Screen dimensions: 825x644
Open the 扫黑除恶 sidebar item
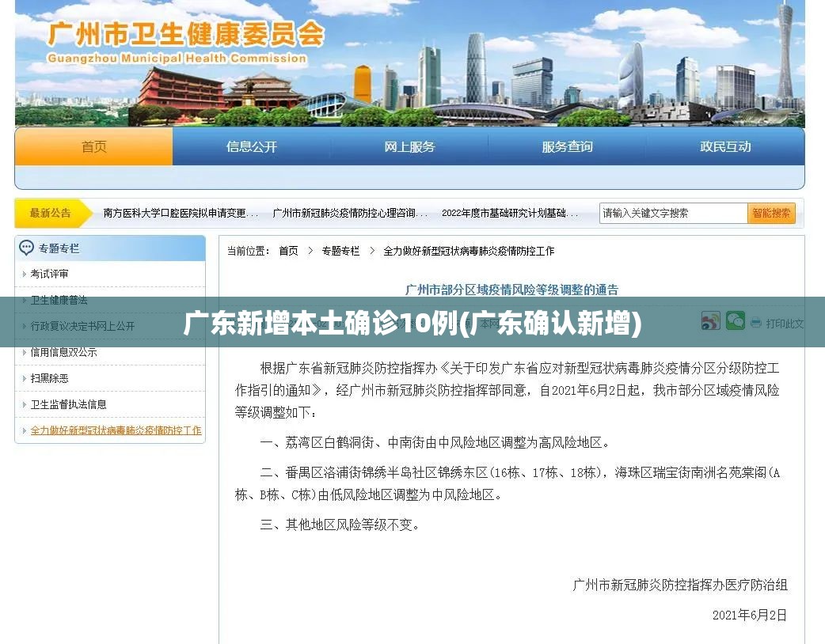[x=49, y=378]
